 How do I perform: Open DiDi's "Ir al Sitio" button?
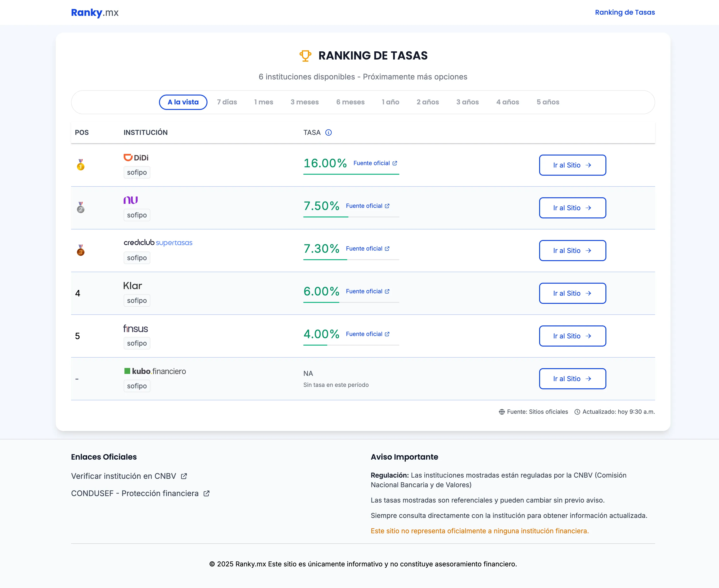click(572, 165)
